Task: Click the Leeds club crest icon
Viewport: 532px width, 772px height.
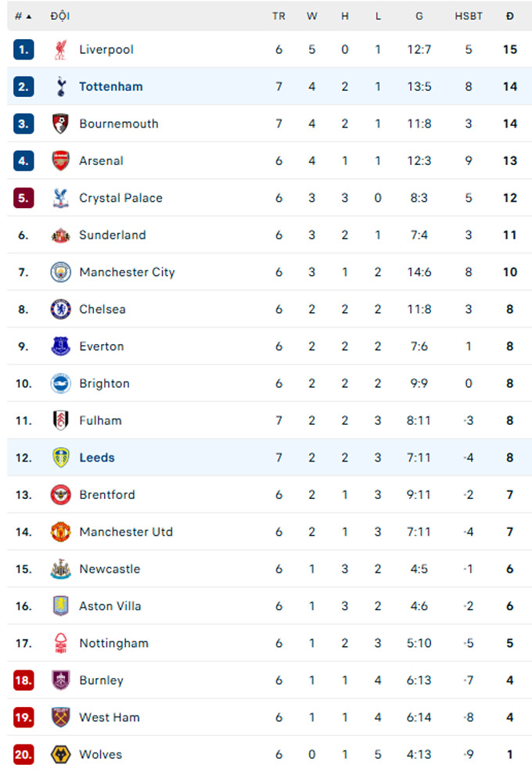Action: point(60,458)
